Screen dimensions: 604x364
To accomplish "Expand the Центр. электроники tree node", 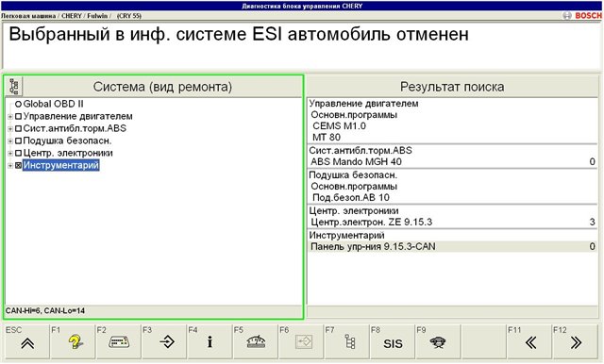I will 10,154.
